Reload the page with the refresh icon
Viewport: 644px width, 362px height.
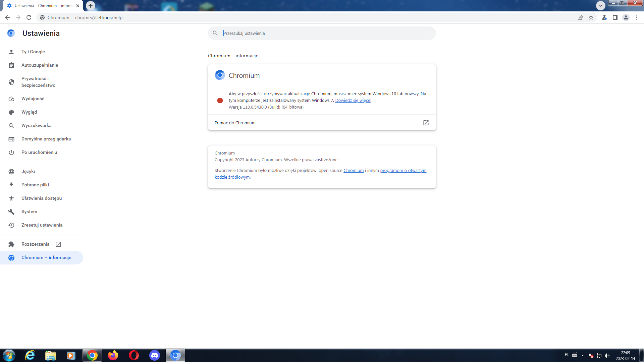[x=29, y=17]
